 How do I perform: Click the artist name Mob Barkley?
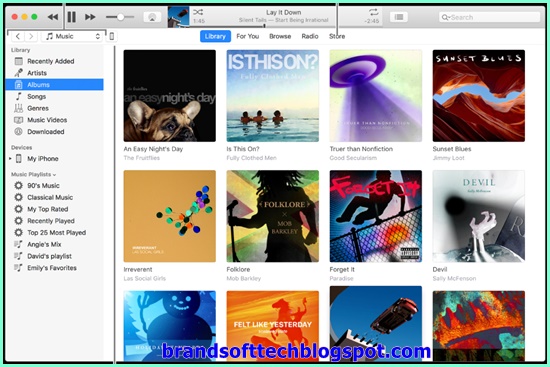[244, 279]
